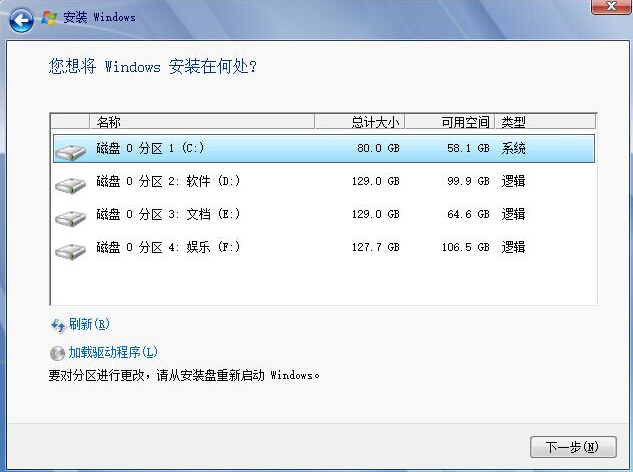
Task: Click the drive icon for partition 1 (C:)
Action: (x=70, y=152)
